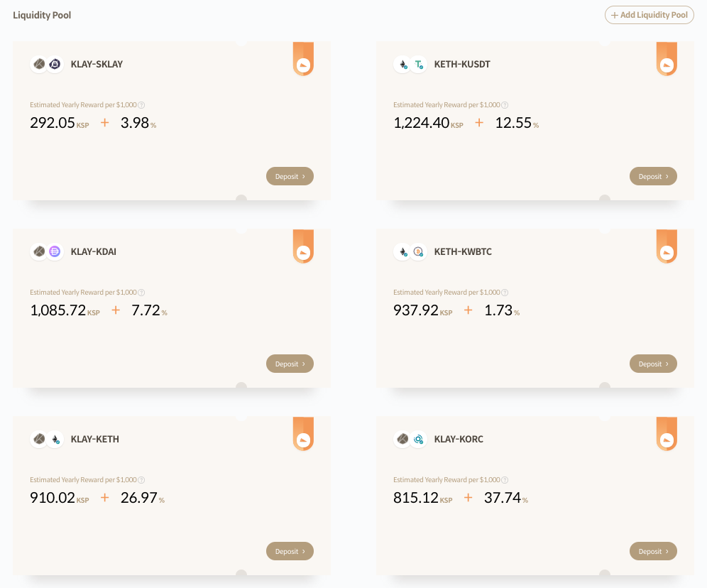The width and height of the screenshot is (707, 588).
Task: Select the KORC token icon on KLAY-KORC pool
Action: click(x=418, y=439)
